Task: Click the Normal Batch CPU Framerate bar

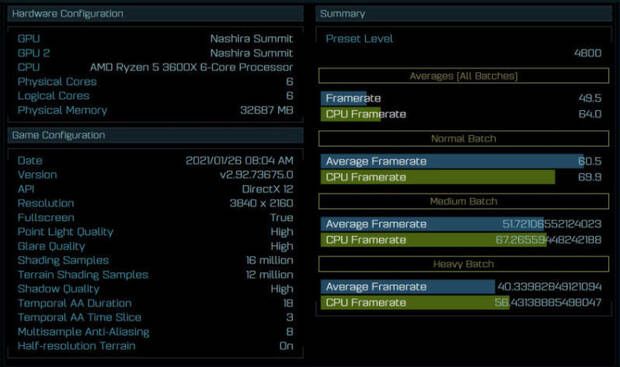Action: 438,177
